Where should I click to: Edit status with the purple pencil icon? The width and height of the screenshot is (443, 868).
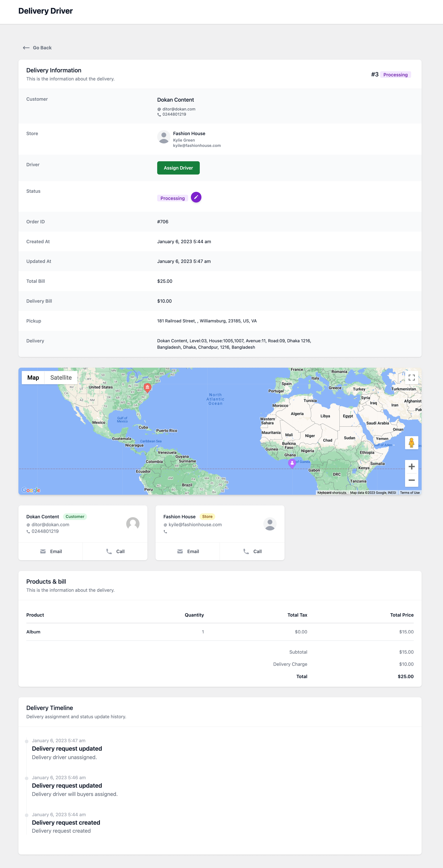[196, 197]
